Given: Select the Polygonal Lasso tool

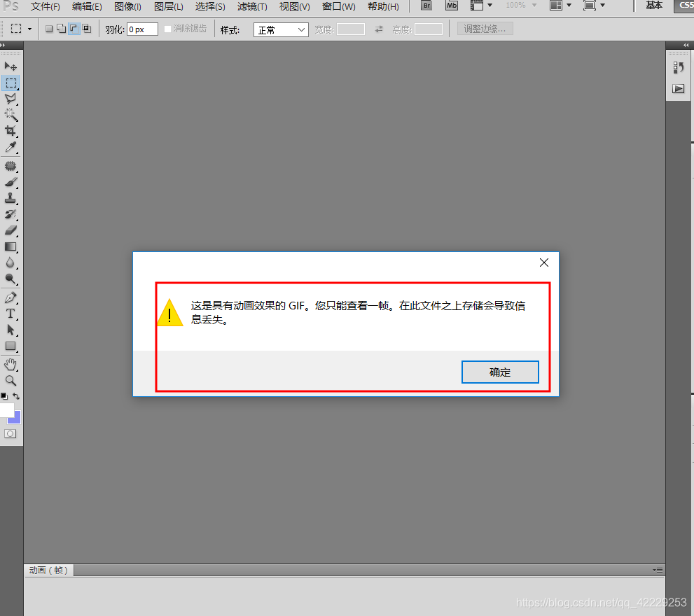Looking at the screenshot, I should pos(11,99).
